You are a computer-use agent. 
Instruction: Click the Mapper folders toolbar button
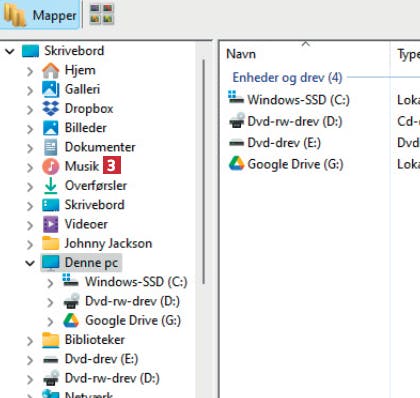click(39, 15)
